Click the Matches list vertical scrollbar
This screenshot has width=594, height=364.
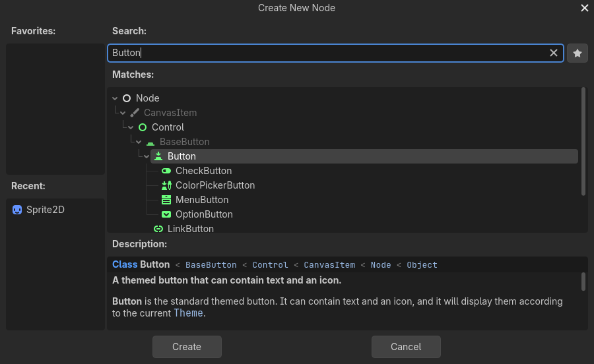coord(583,141)
